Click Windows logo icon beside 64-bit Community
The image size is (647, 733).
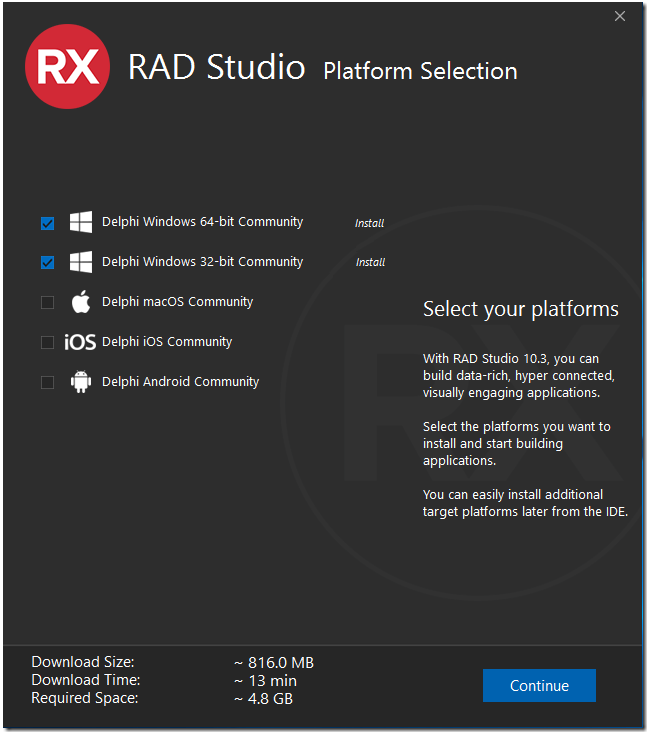(x=81, y=222)
